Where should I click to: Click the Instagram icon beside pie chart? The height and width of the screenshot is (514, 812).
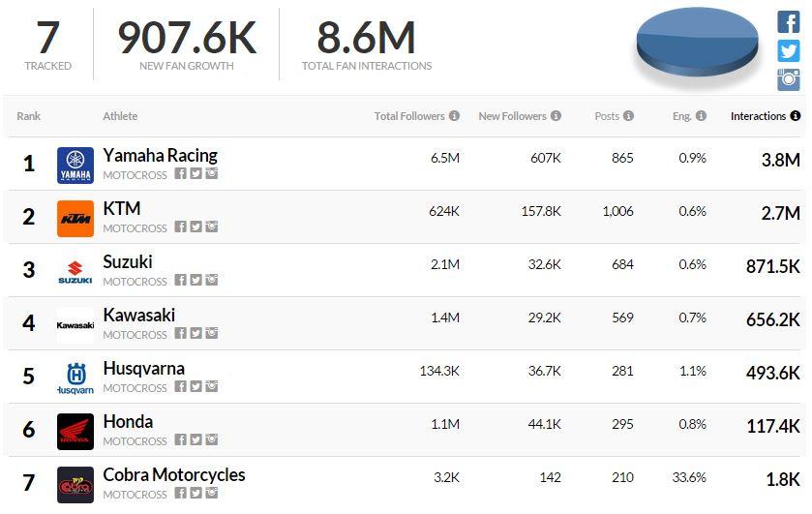789,79
